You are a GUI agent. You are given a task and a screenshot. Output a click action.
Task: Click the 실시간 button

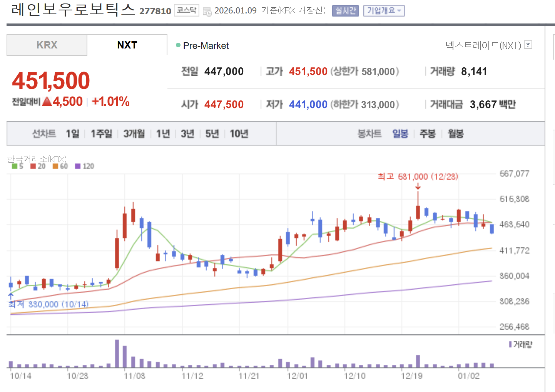click(345, 11)
